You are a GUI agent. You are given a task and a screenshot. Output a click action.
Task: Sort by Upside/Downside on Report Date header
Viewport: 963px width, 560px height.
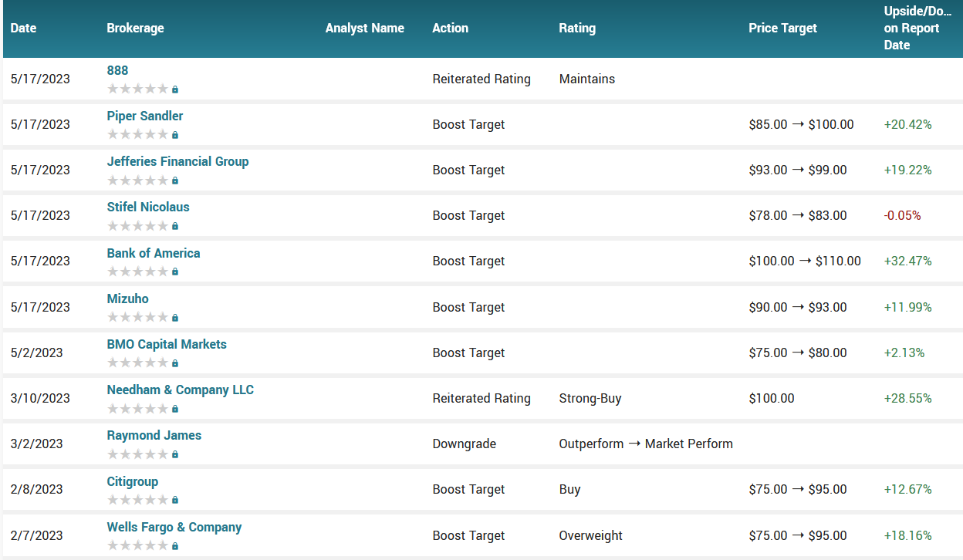point(918,28)
